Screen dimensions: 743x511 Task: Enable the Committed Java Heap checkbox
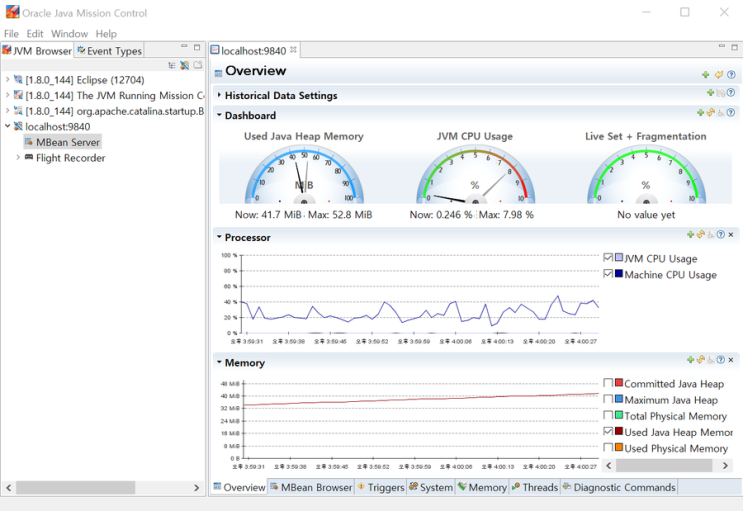point(609,384)
